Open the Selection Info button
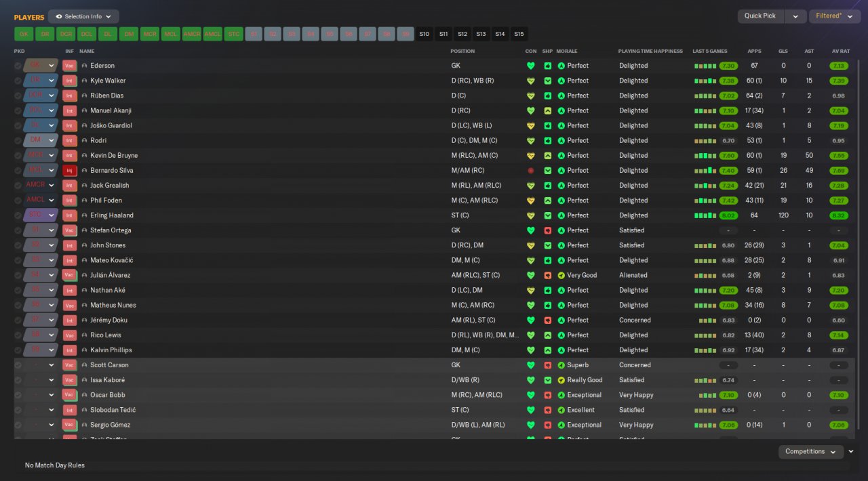Viewport: 868px width, 481px height. [x=83, y=16]
